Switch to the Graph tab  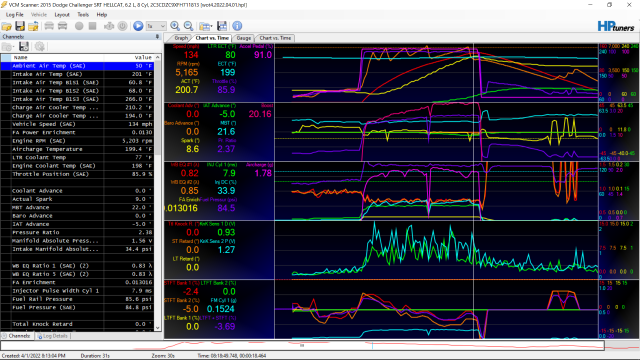pos(181,38)
